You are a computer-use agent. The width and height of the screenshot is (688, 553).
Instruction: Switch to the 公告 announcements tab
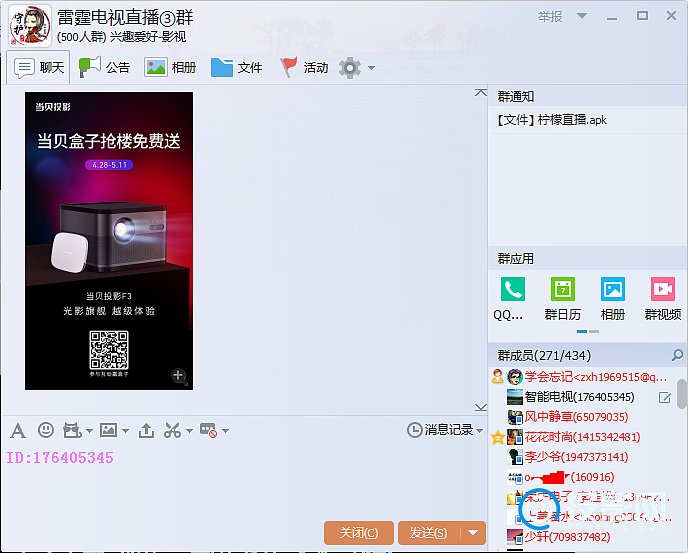pyautogui.click(x=105, y=67)
